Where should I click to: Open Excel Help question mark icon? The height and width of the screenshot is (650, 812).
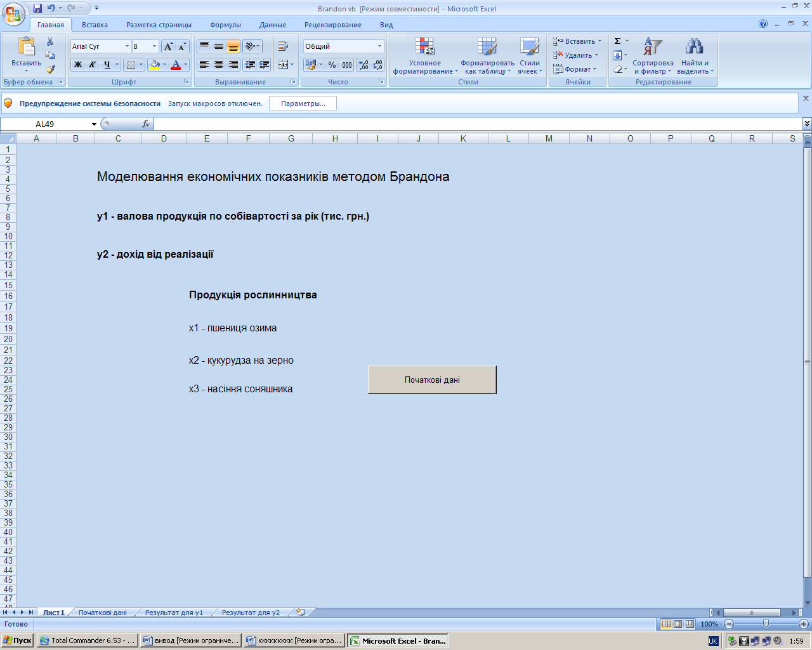point(763,24)
